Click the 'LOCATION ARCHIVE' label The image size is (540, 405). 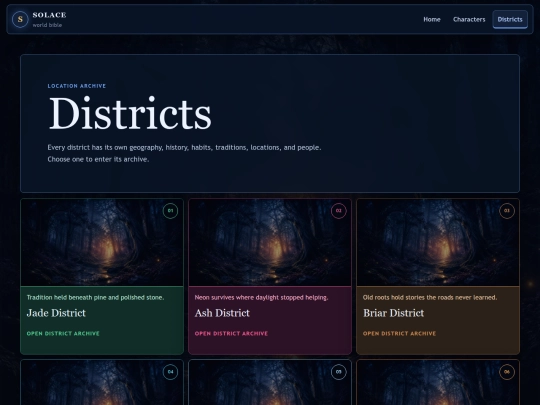(x=77, y=86)
